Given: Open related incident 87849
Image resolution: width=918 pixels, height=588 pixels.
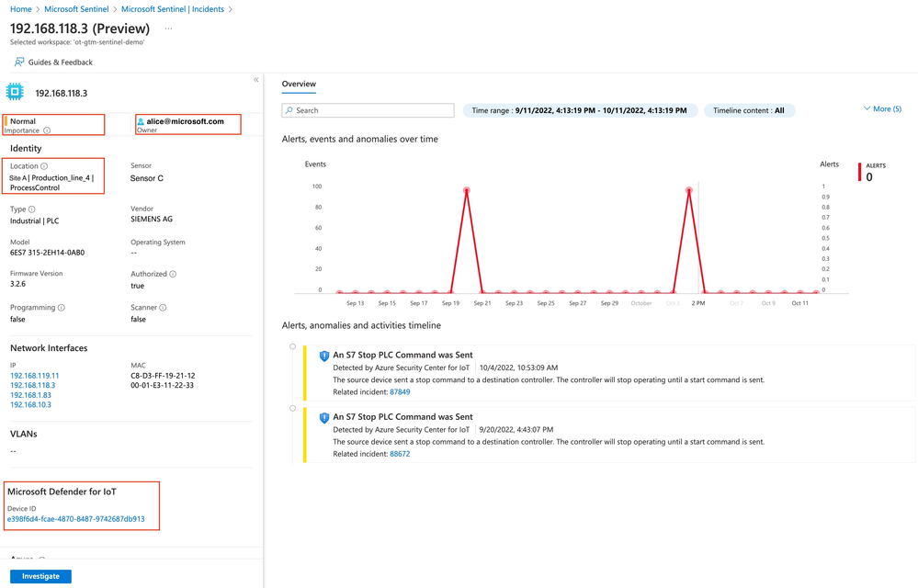Looking at the screenshot, I should (400, 392).
